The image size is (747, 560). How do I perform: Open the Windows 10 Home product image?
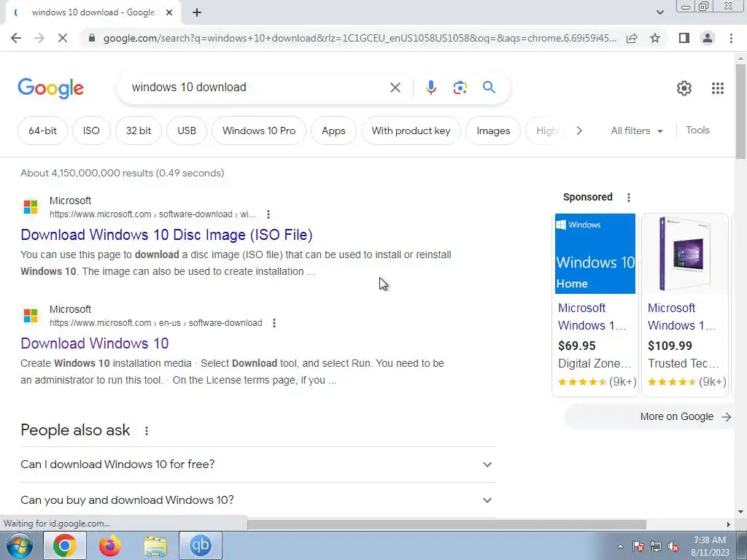595,254
